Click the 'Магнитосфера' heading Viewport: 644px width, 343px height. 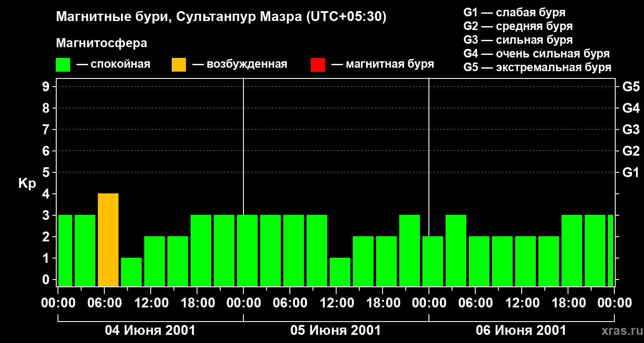[102, 43]
